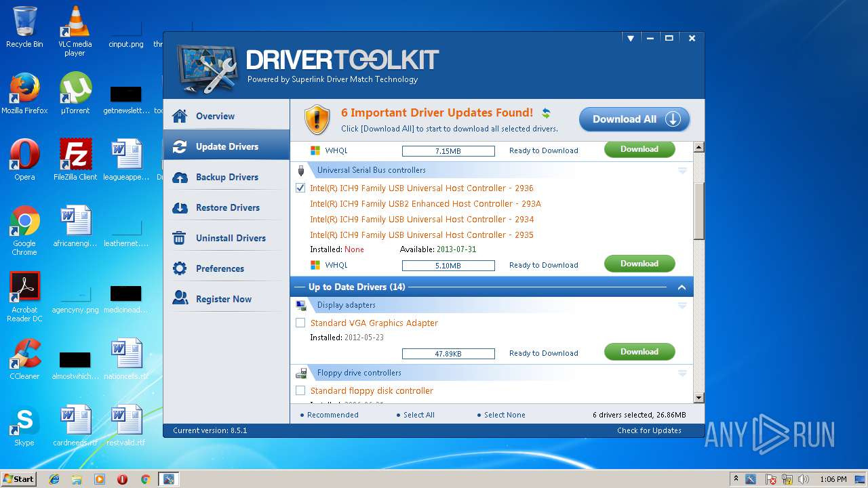Click the taskbar clock showing 1:06 PM
868x488 pixels.
833,479
